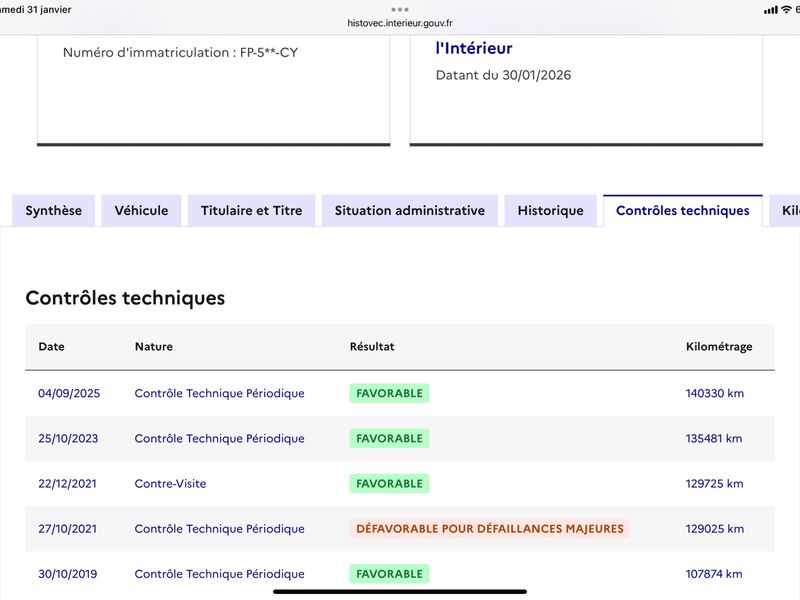The image size is (800, 600).
Task: Click the Défavorable pour défaillances majeures badge
Action: 489,528
